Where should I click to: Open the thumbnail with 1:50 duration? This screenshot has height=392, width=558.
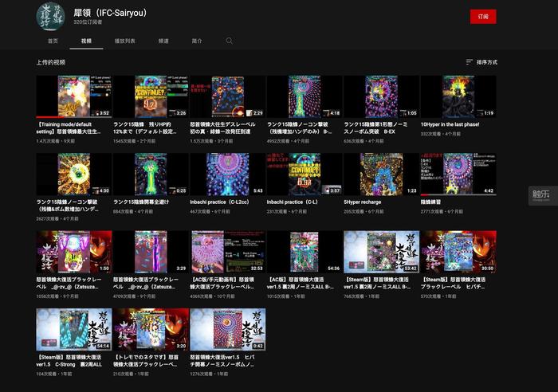74,252
